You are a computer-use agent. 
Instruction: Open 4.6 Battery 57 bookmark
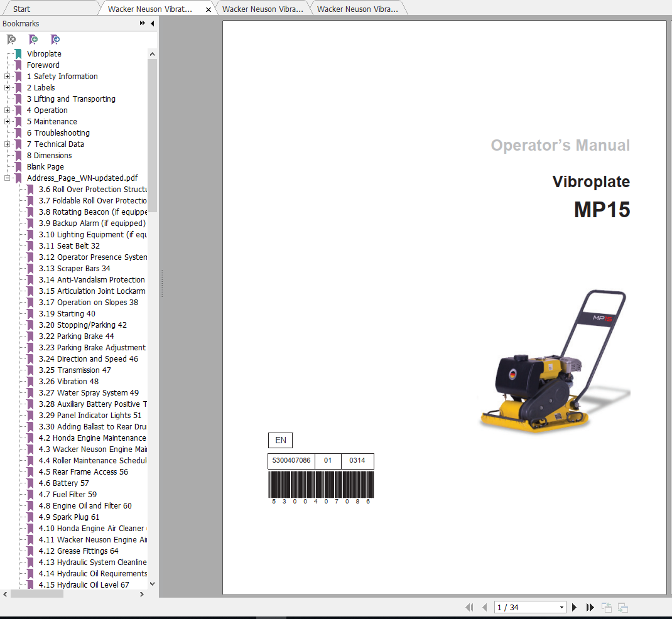click(64, 483)
